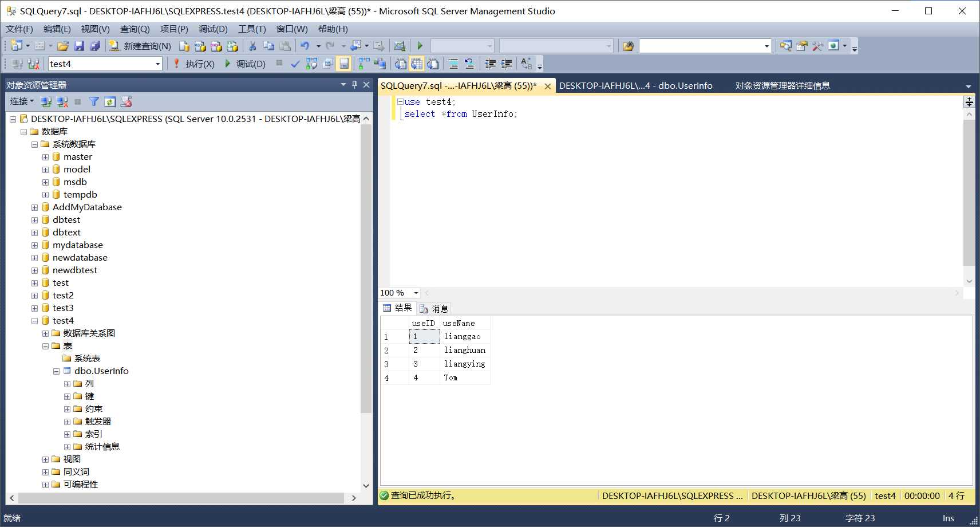The image size is (980, 527).
Task: Click the Refresh icon in Object Explorer
Action: click(x=110, y=101)
